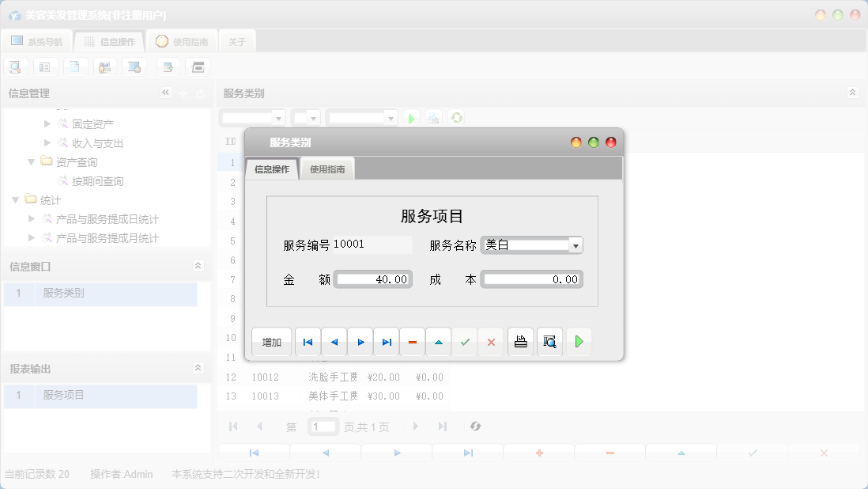Click green play arrow in dialog toolbar
This screenshot has width=868, height=489.
point(579,342)
